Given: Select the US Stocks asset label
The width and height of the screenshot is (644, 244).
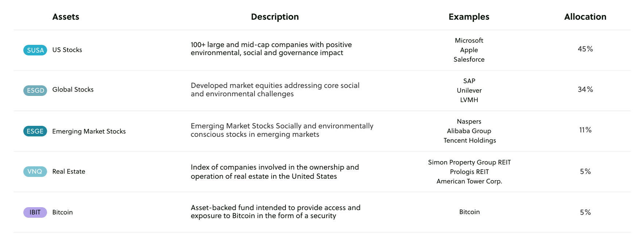Looking at the screenshot, I should tap(67, 50).
